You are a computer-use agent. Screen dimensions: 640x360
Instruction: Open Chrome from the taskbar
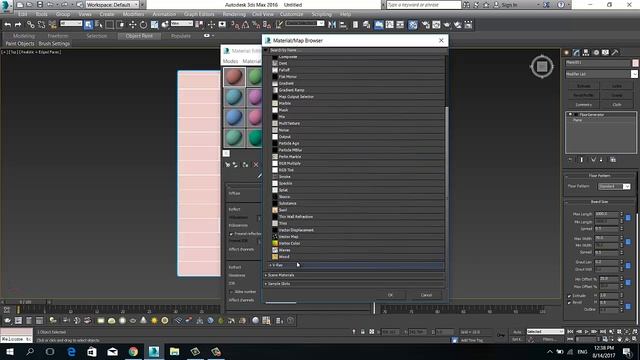tap(133, 351)
